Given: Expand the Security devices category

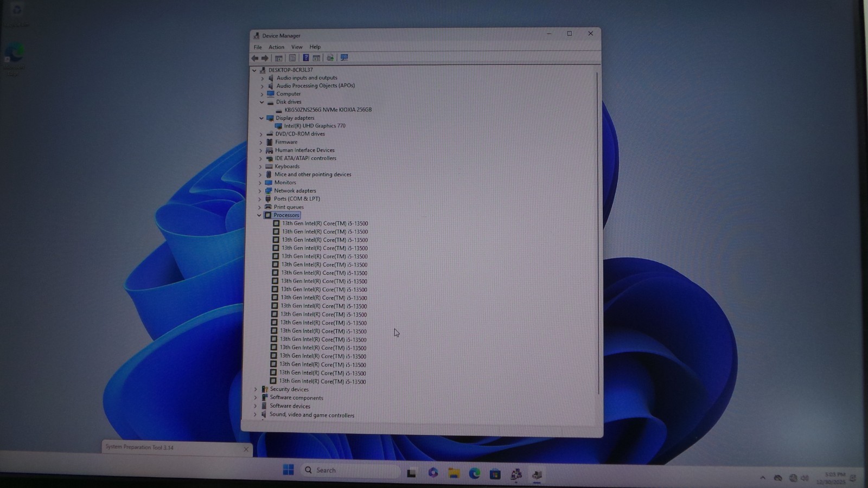Looking at the screenshot, I should coord(256,389).
